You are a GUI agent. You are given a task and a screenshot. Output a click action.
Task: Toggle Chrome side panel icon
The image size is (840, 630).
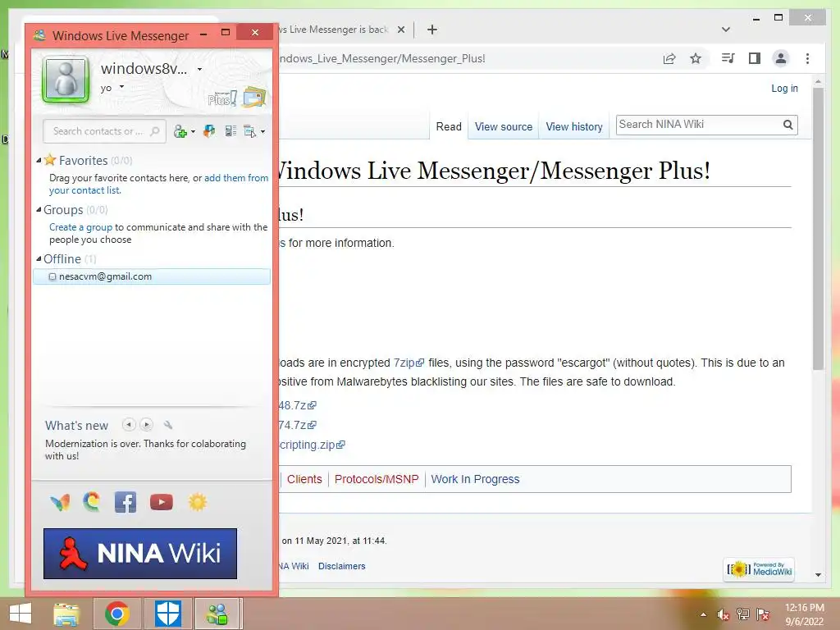click(x=755, y=58)
